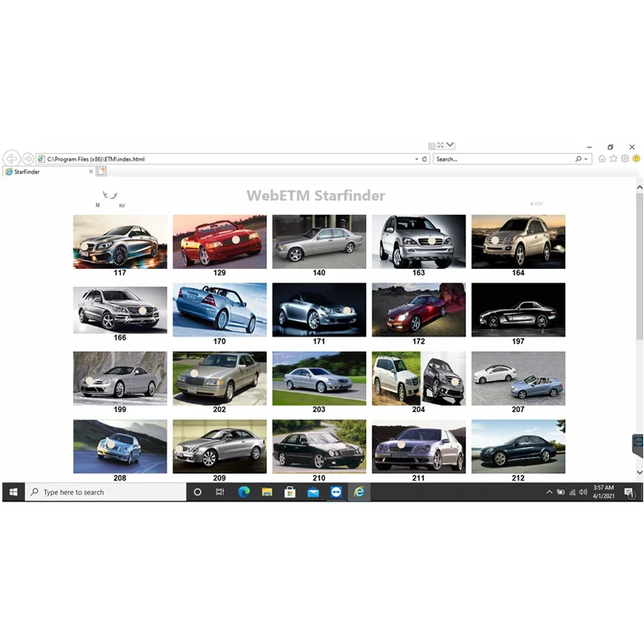
Task: Click the Home icon in Internet Explorer
Action: (601, 159)
